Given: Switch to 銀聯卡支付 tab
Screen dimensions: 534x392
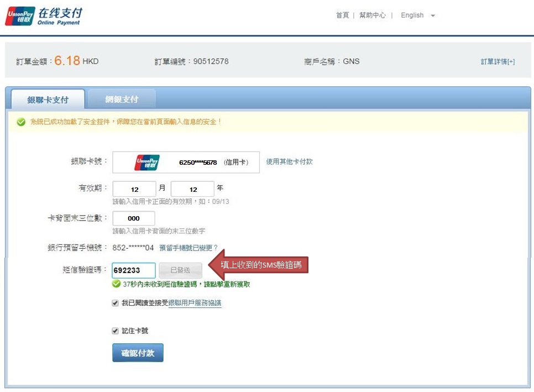Looking at the screenshot, I should pyautogui.click(x=48, y=100).
